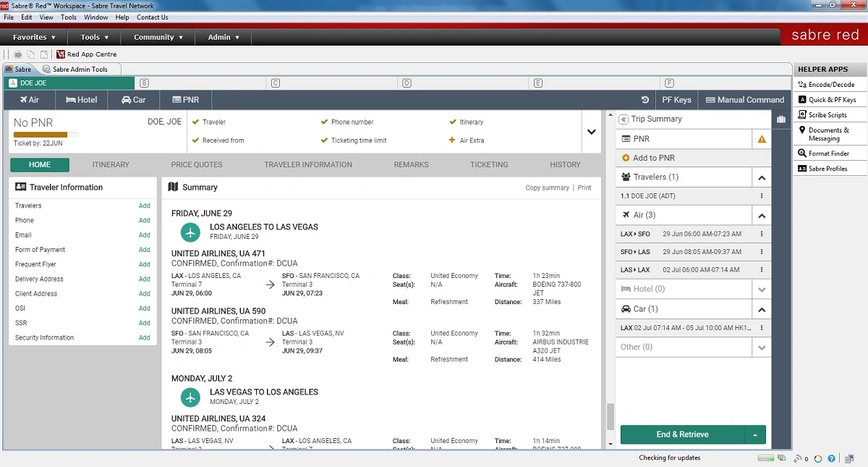Collapse Trip Summary with double-arrow icon
868x467 pixels.
pos(623,119)
